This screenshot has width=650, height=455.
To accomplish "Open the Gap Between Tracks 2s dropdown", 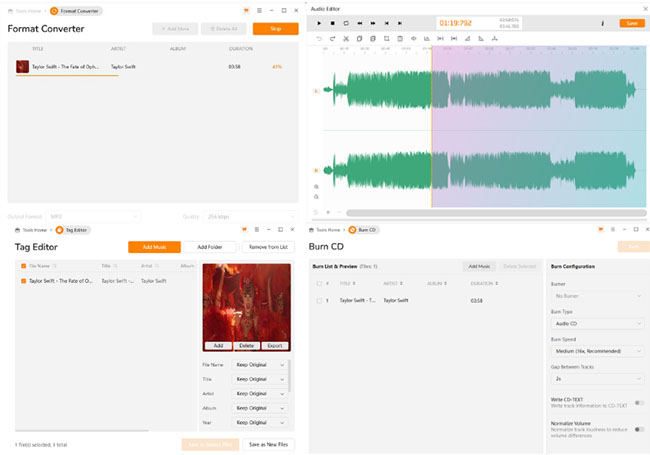I will click(x=597, y=379).
